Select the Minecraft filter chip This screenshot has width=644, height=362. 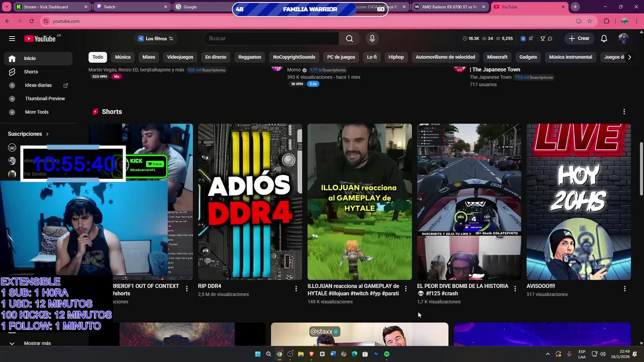click(497, 57)
